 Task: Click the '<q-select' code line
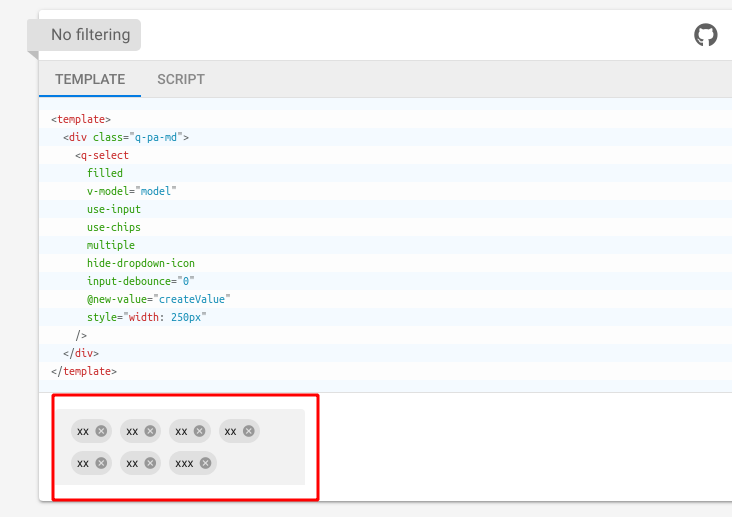102,155
